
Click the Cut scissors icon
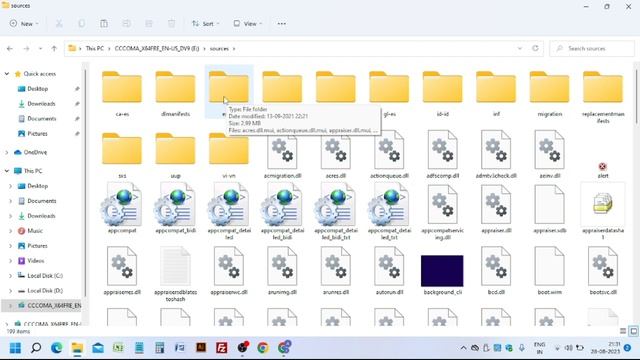click(59, 24)
